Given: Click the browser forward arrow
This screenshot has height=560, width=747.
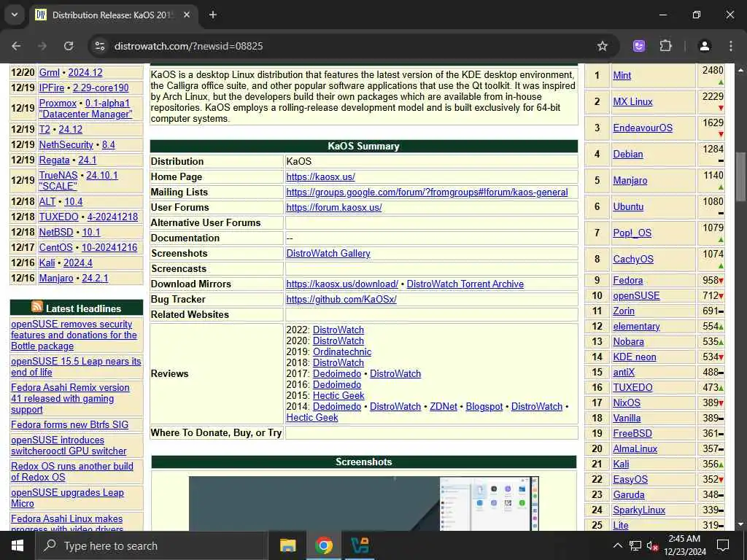Looking at the screenshot, I should coord(42,46).
